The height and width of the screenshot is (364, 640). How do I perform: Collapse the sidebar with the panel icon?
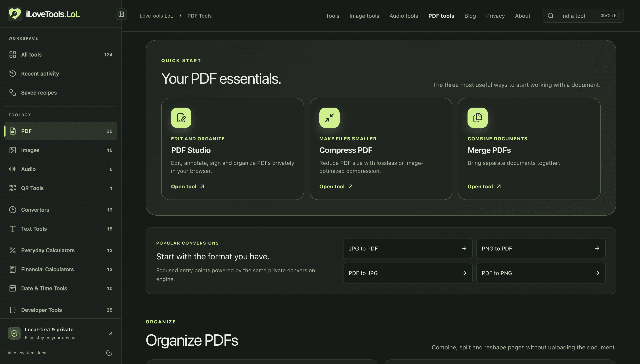tap(121, 14)
